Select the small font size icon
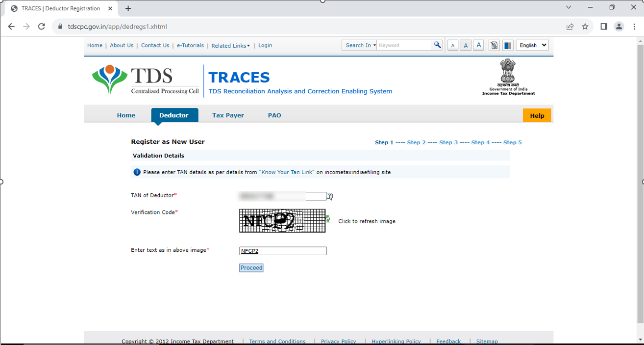This screenshot has height=345, width=644. click(x=452, y=45)
